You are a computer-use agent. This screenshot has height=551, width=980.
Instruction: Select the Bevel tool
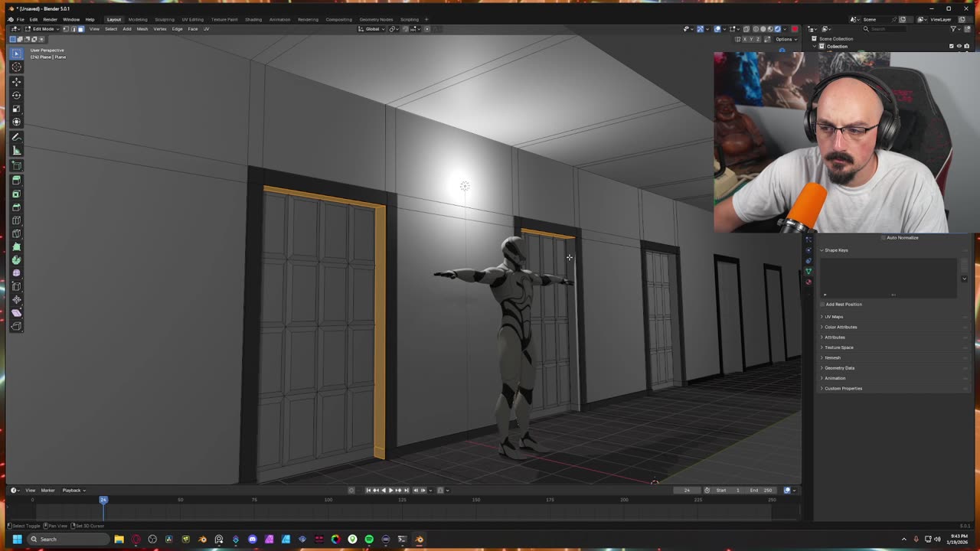click(x=16, y=207)
